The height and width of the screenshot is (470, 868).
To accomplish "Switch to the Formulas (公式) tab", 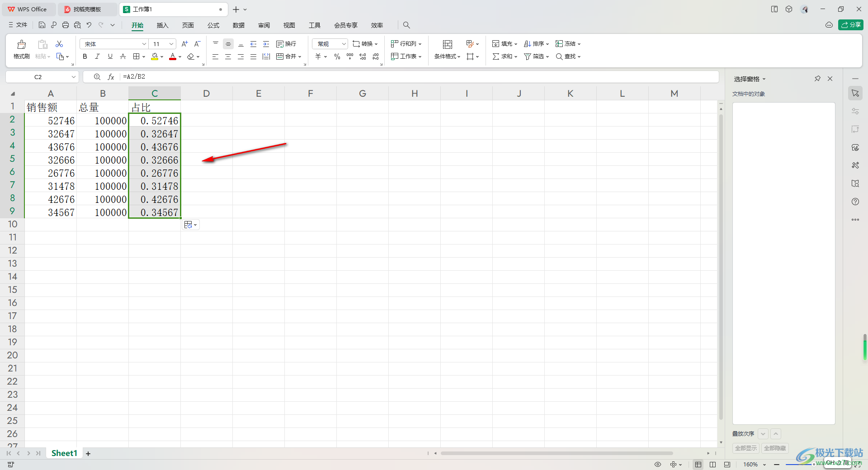I will point(213,25).
